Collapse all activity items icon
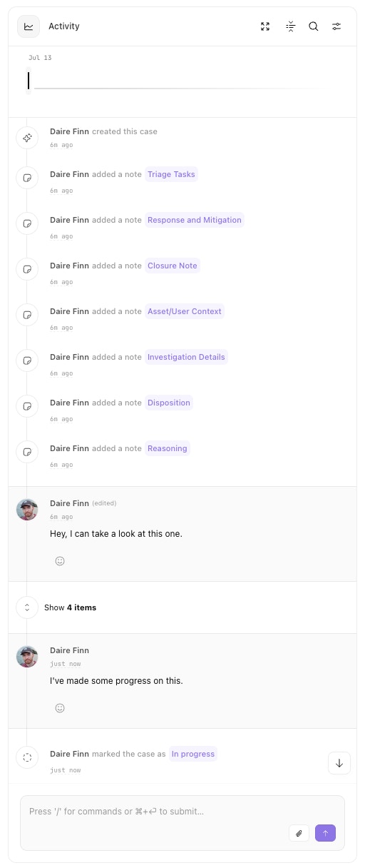 tap(290, 26)
